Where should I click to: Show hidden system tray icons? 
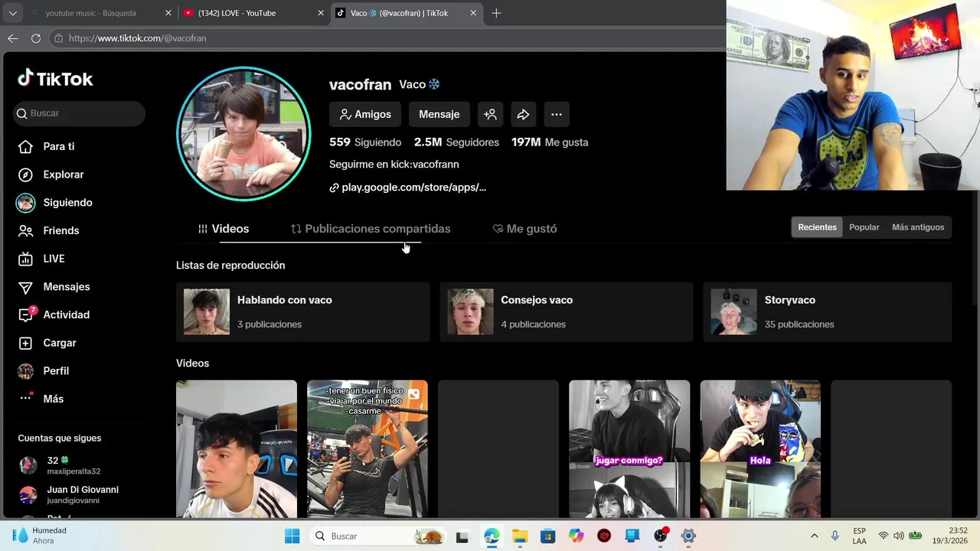click(x=814, y=536)
